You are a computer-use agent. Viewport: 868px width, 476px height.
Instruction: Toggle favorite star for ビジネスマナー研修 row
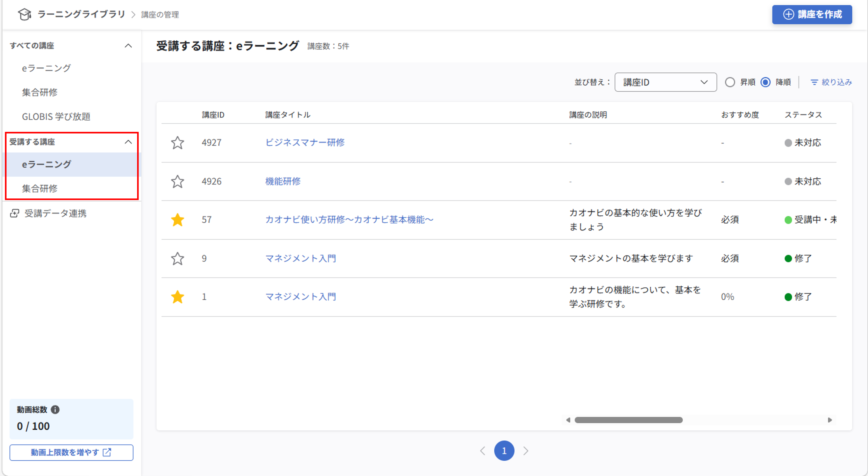point(178,143)
